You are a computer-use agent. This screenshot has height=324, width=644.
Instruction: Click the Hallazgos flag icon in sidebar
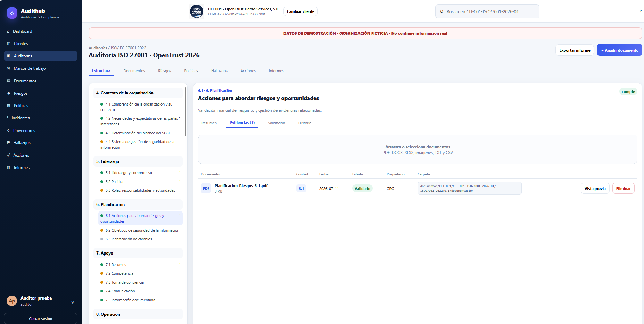[x=8, y=143]
